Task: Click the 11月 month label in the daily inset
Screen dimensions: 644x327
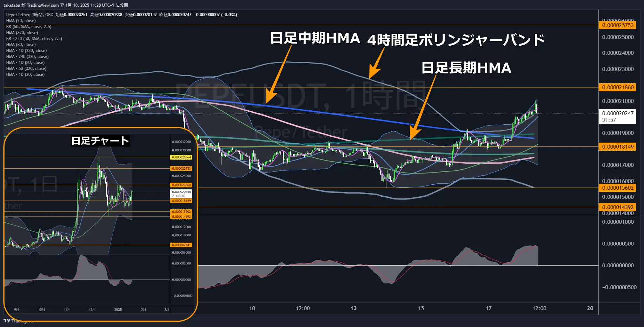Action: point(67,309)
